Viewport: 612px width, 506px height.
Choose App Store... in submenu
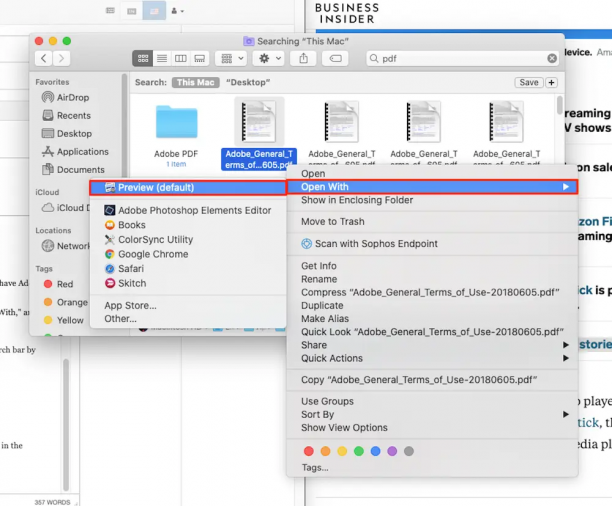188,305
